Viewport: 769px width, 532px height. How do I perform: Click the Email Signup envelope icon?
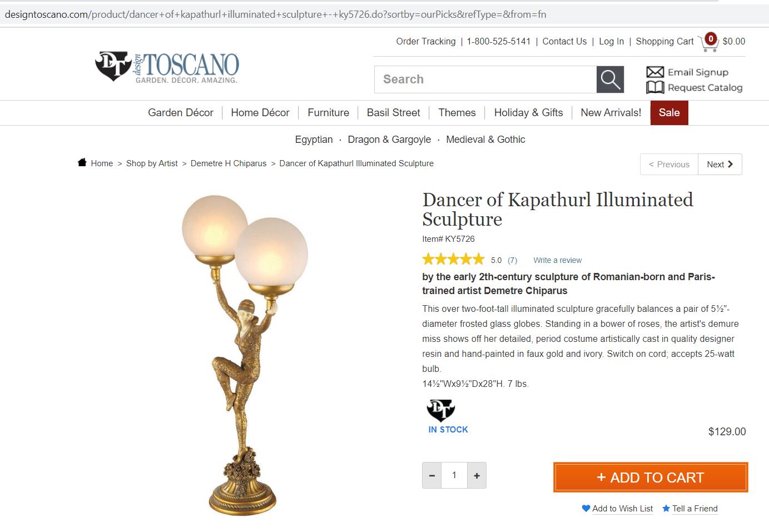655,72
